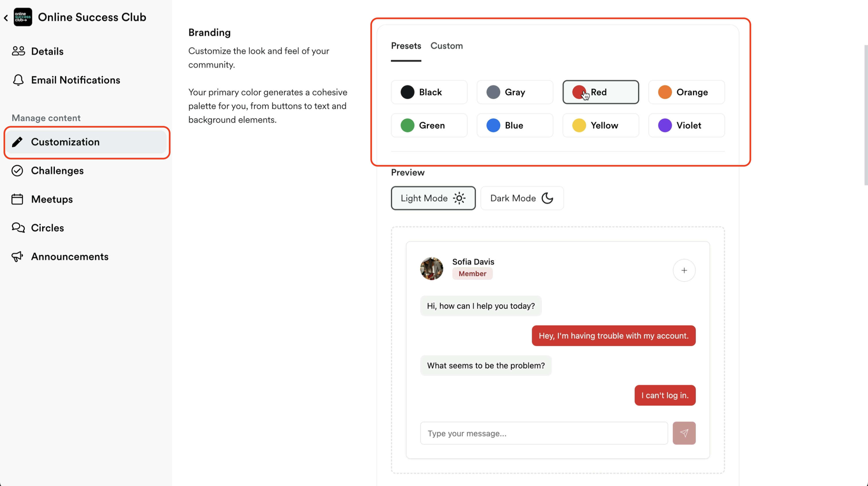Select the Presets tab
This screenshot has width=868, height=486.
pos(406,46)
